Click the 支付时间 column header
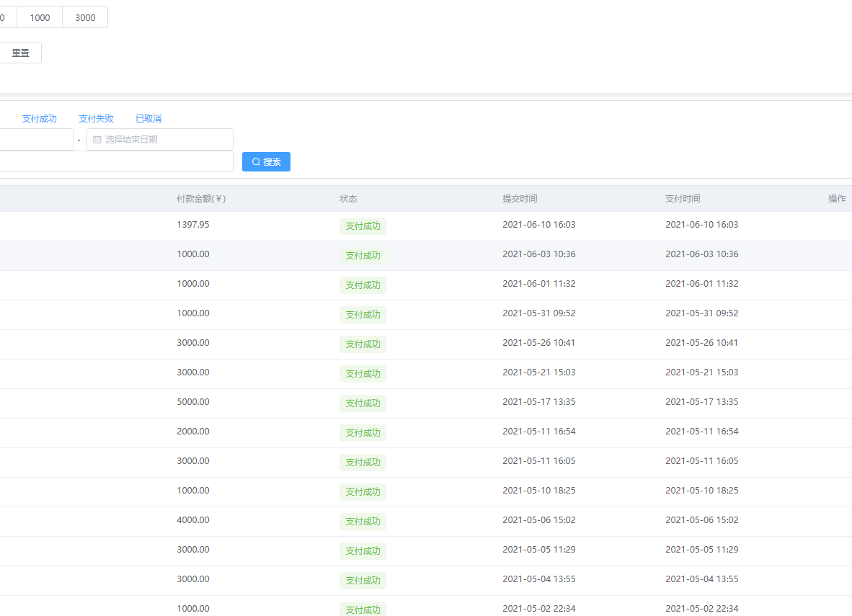This screenshot has height=616, width=852. pos(683,199)
